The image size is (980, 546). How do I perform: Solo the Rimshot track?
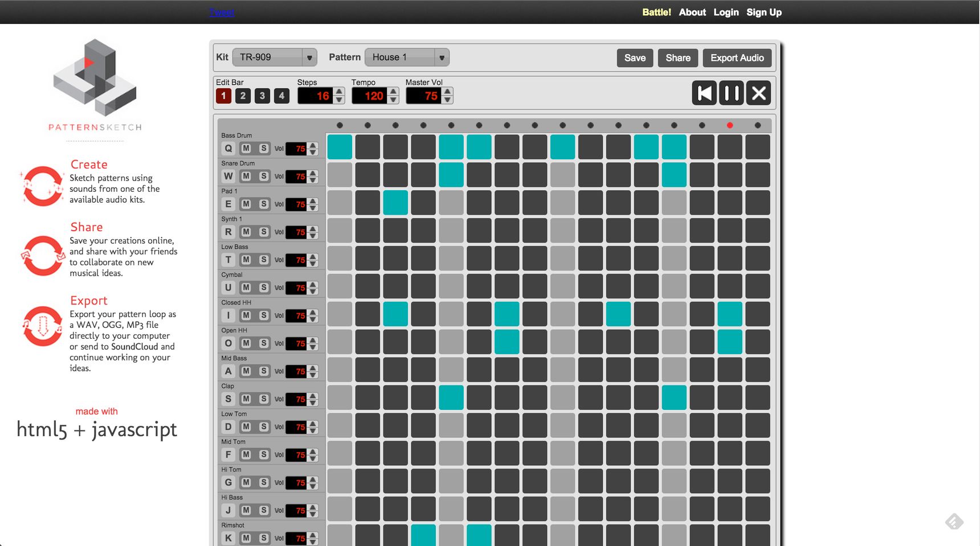click(x=264, y=538)
